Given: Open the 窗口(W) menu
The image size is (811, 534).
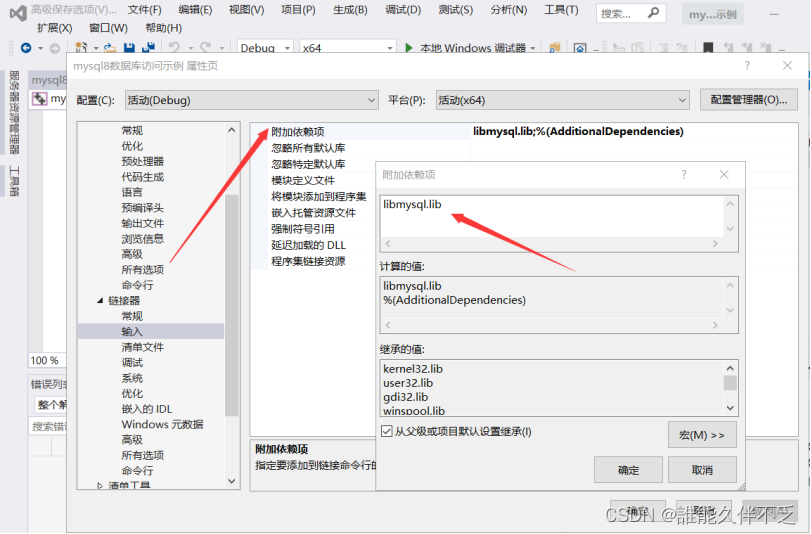Looking at the screenshot, I should [108, 28].
